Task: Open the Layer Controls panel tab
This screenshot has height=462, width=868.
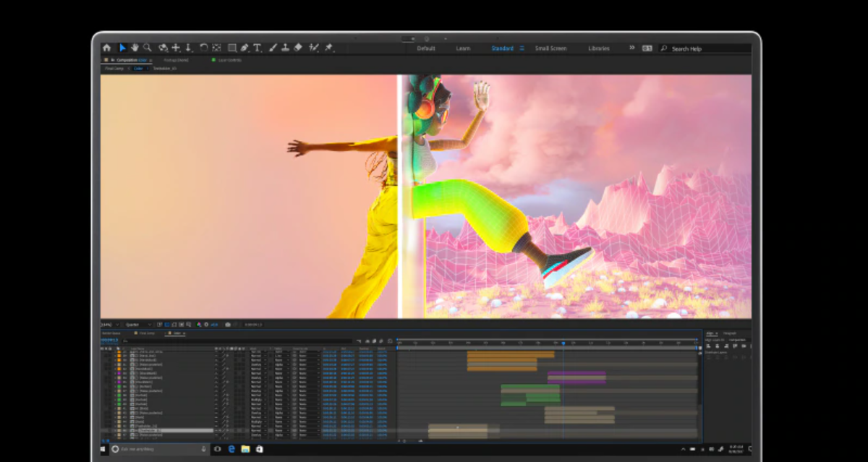Action: (229, 60)
